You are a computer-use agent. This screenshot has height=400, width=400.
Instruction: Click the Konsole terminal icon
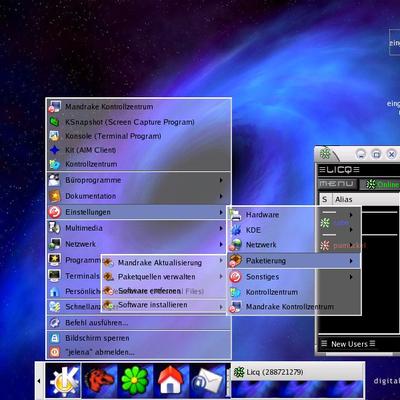55,136
